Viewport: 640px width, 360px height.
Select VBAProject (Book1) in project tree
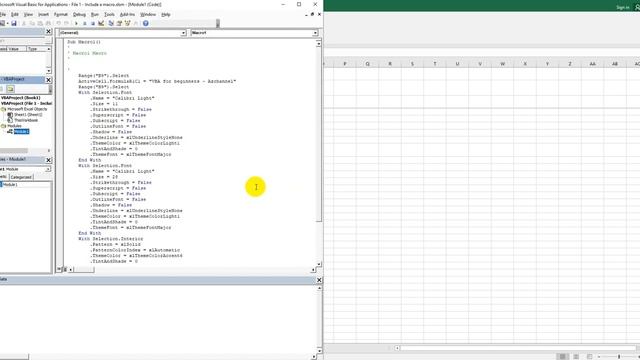coord(20,98)
